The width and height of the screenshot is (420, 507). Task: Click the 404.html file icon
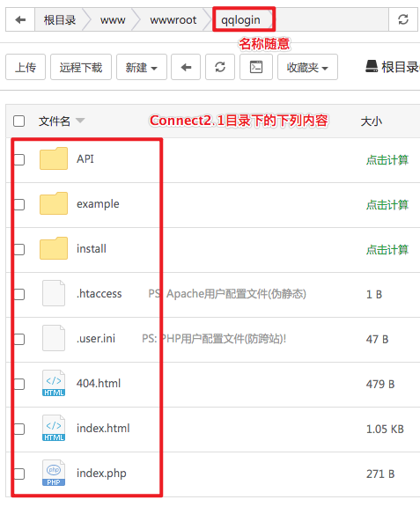(x=54, y=383)
